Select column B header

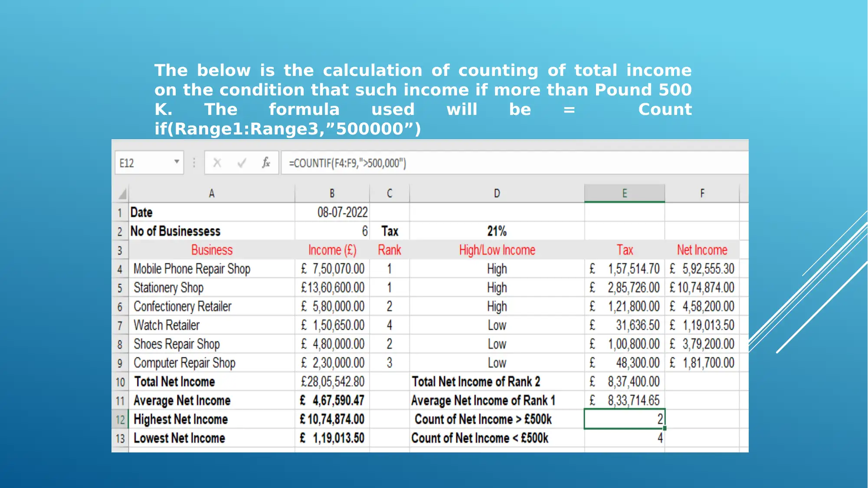click(332, 193)
